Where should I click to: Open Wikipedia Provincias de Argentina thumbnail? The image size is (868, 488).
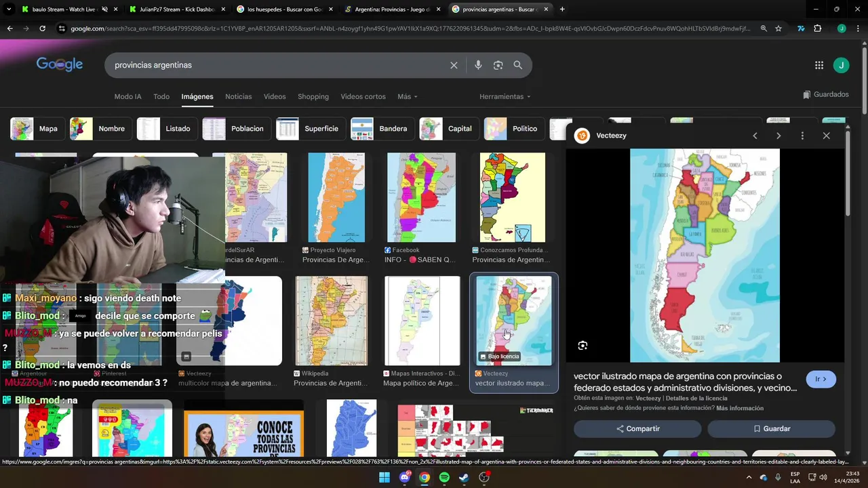(x=332, y=321)
